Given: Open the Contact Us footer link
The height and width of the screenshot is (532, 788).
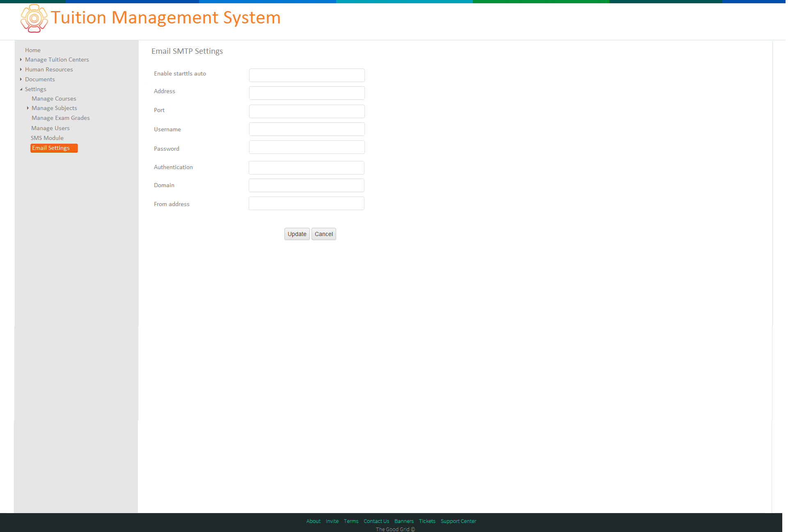Looking at the screenshot, I should click(376, 521).
